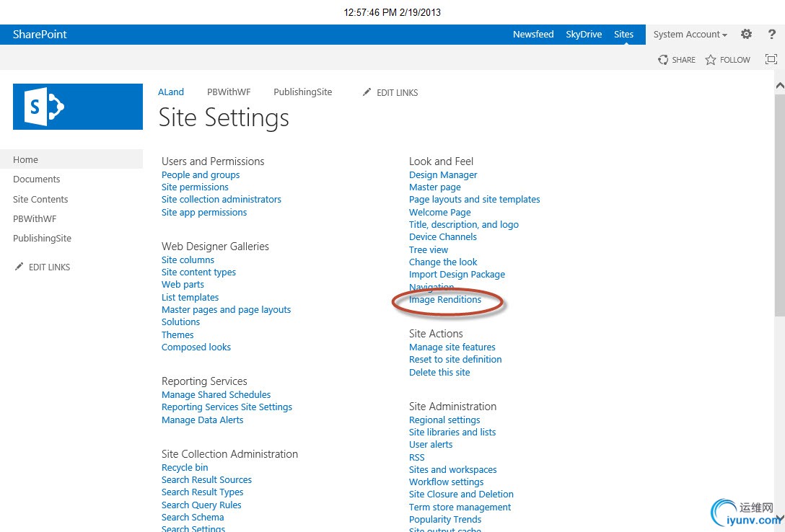785x532 pixels.
Task: Click the pencil icon for top EDIT LINKS
Action: (x=367, y=92)
